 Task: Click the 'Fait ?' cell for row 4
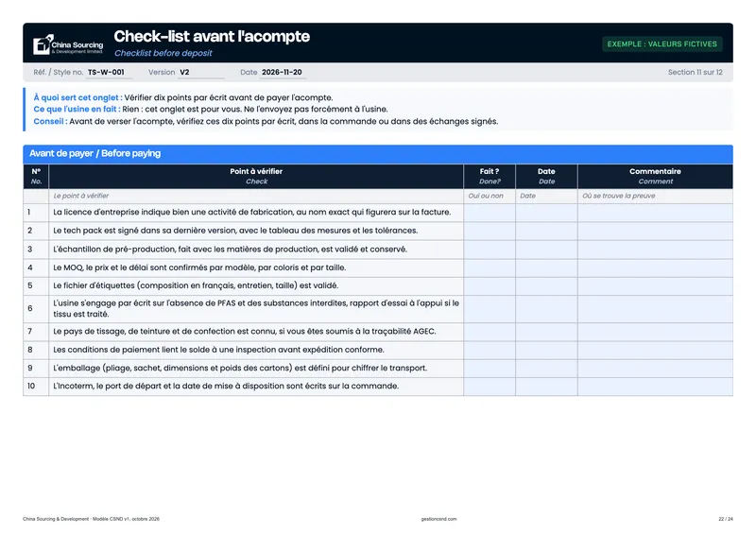[490, 267]
